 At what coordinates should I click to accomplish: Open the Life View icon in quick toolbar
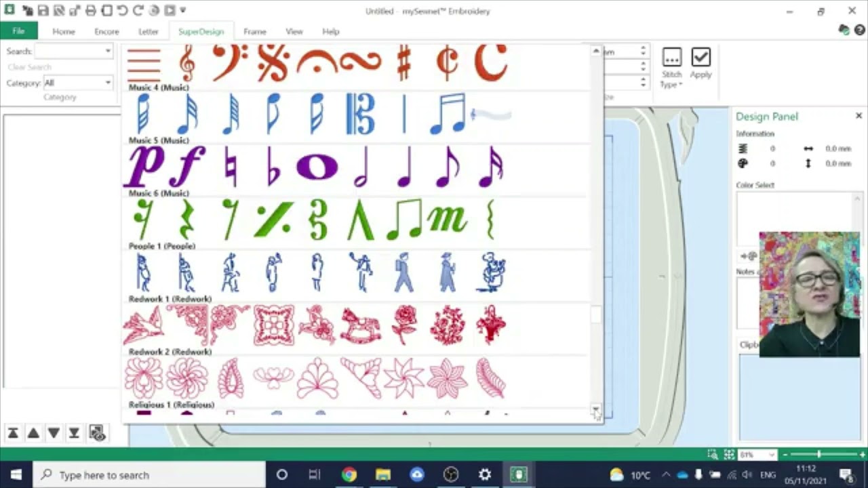[x=154, y=11]
